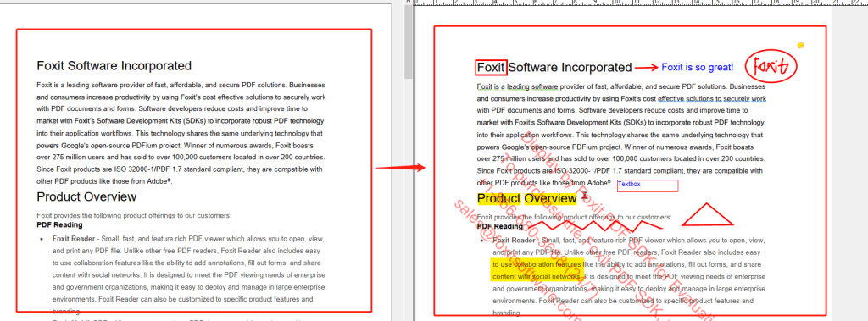Select the red triangle polygon annotation
Image resolution: width=868 pixels, height=321 pixels.
[707, 215]
